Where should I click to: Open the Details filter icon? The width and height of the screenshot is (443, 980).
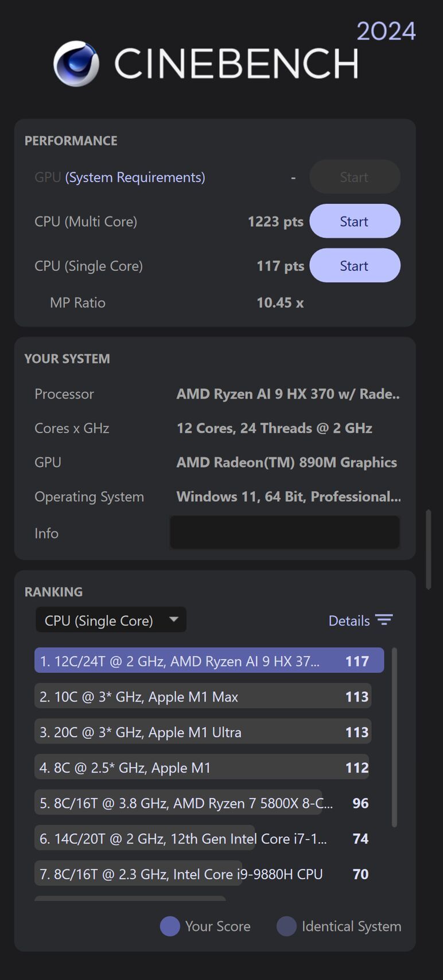(x=384, y=620)
